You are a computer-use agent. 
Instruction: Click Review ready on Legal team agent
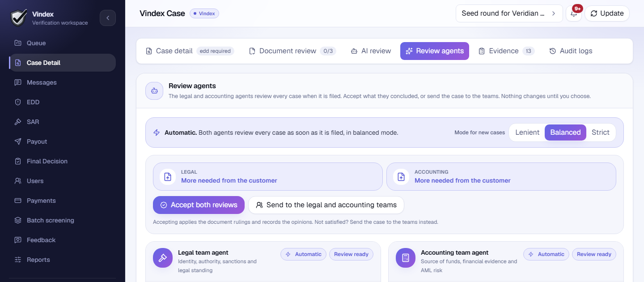(x=351, y=254)
